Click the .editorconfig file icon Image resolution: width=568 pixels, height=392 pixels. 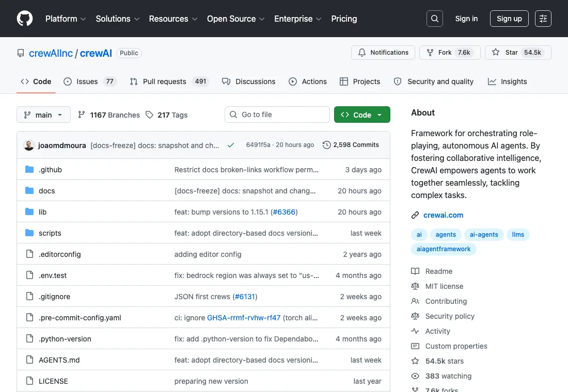coord(30,254)
